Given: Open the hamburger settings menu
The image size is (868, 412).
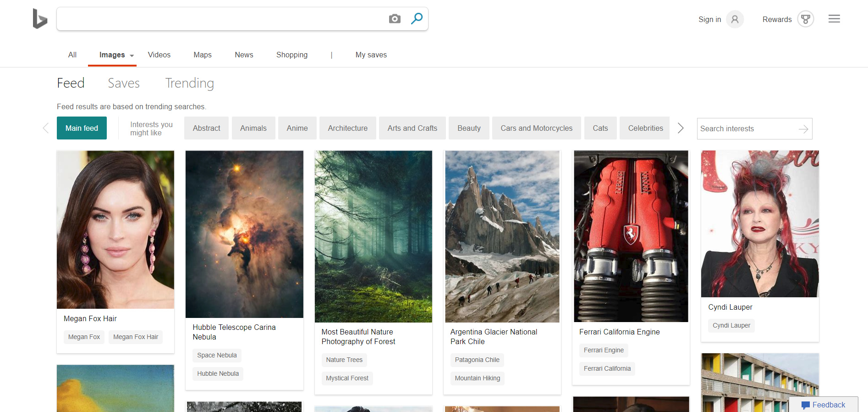Looking at the screenshot, I should (834, 19).
